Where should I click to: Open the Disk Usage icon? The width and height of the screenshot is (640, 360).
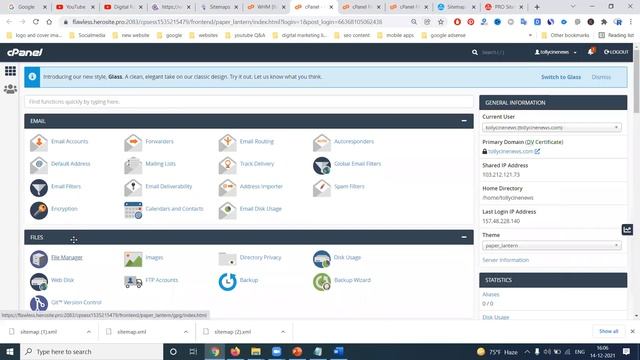point(322,259)
